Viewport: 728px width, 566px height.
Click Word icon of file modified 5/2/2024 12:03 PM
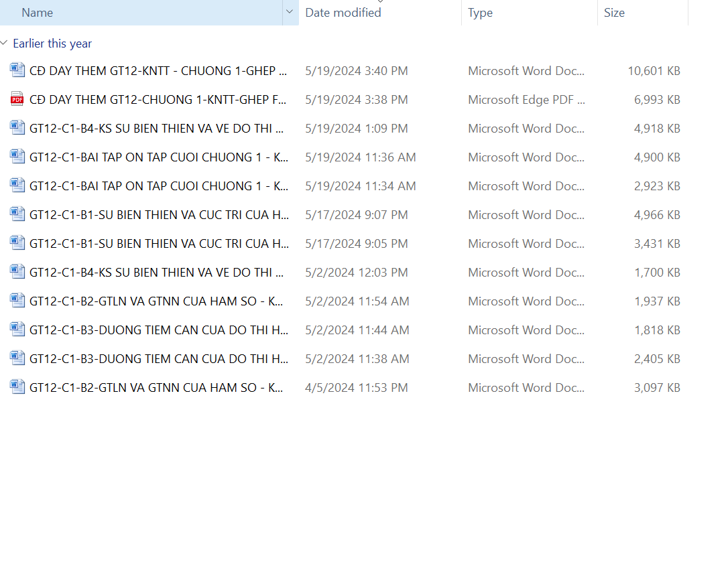[17, 273]
